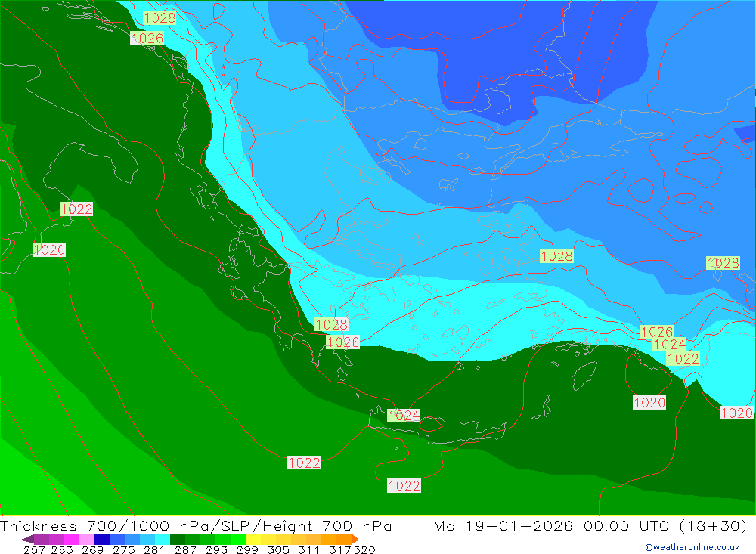This screenshot has width=756, height=554.
Task: Click legend value 317
Action: click(339, 549)
